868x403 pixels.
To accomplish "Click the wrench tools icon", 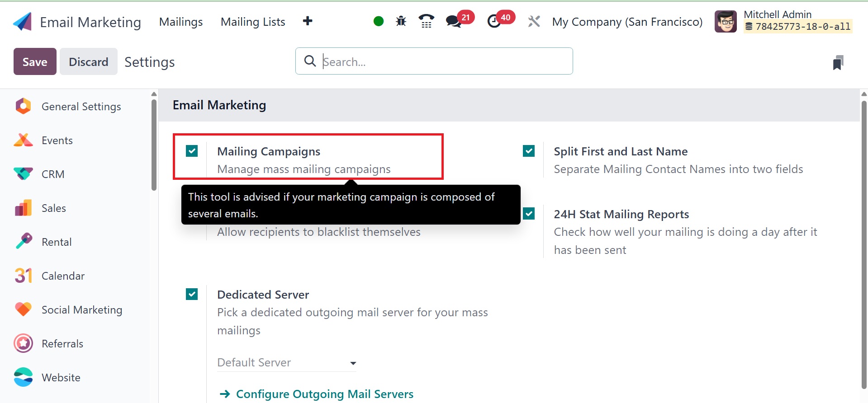I will [x=534, y=21].
